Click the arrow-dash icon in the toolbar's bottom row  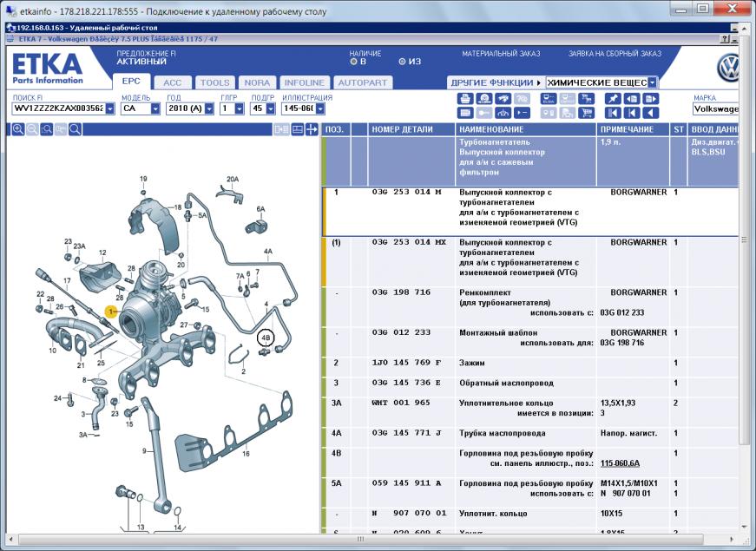(522, 113)
